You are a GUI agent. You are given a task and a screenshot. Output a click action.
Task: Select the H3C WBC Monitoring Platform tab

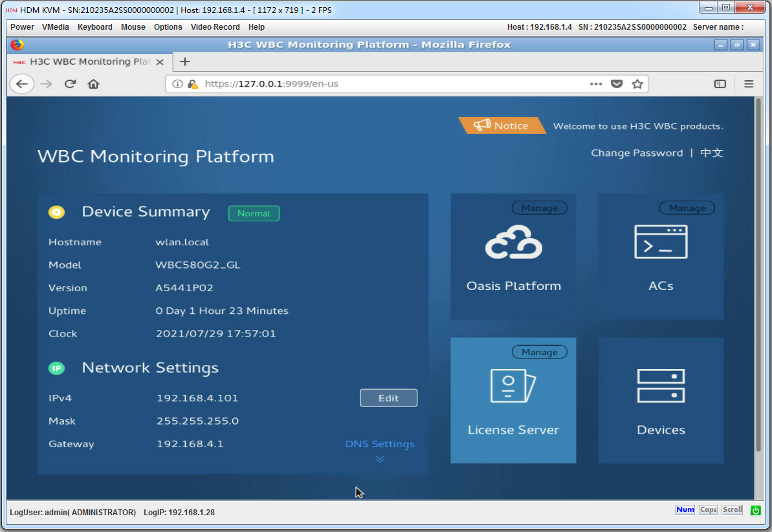89,61
